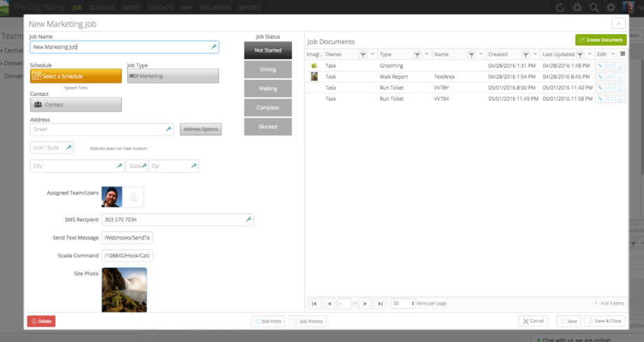Email the Walk Report document
Screen dimensions: 644x342
(610, 77)
